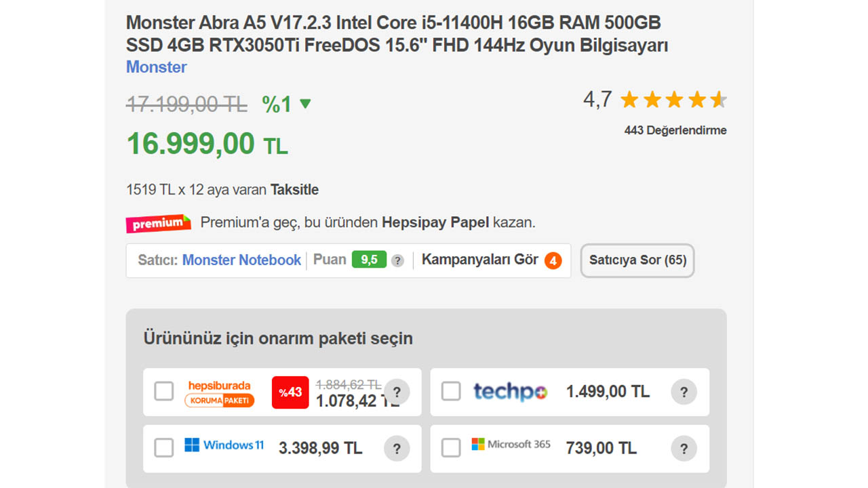
Task: Open help icon for Microsoft 365 option
Action: (684, 448)
